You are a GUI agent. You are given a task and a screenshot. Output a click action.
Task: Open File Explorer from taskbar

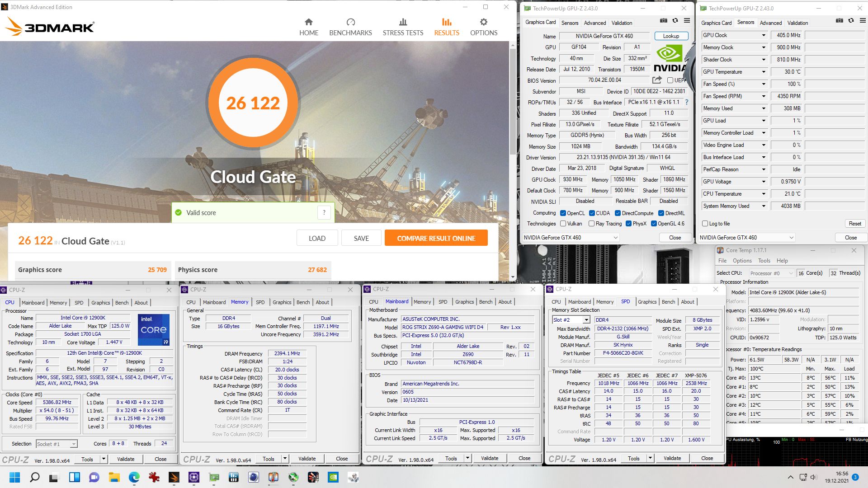(x=114, y=477)
